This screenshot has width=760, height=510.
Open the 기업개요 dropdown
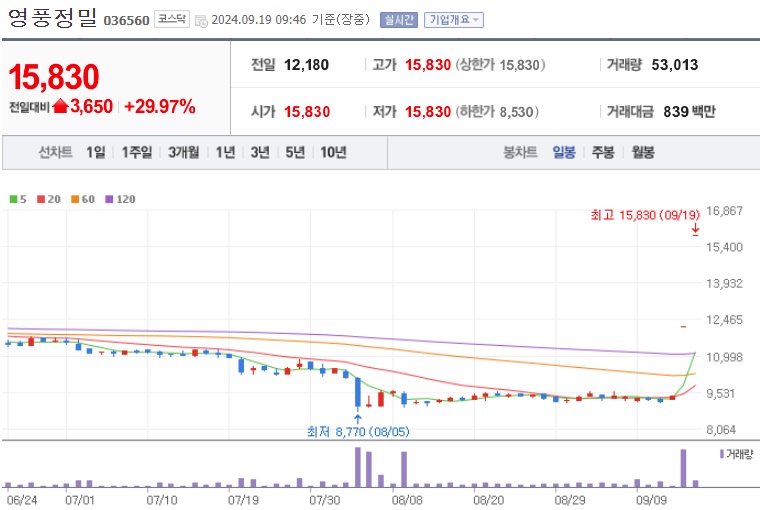tap(454, 20)
